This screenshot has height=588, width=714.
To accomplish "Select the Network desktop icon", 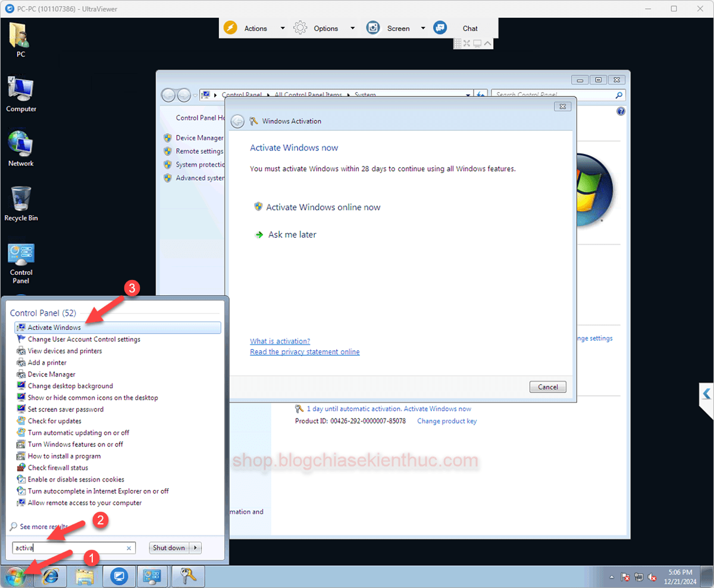I will click(21, 149).
